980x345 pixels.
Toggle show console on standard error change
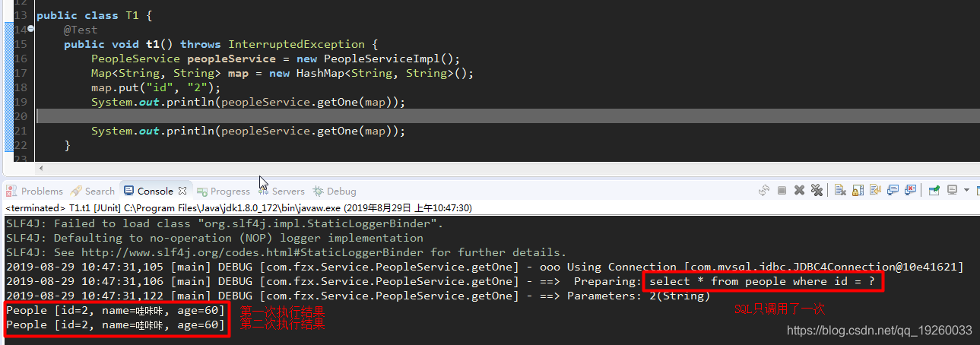pyautogui.click(x=910, y=190)
